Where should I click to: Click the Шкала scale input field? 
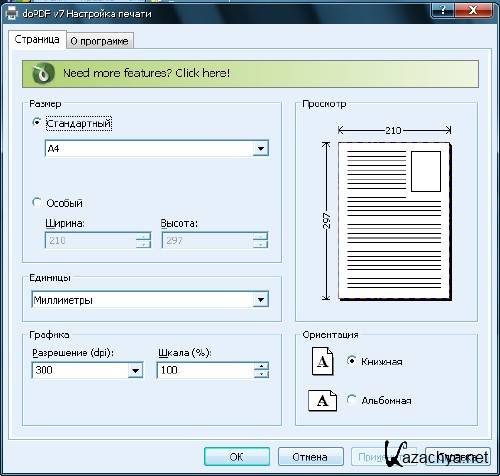[205, 370]
